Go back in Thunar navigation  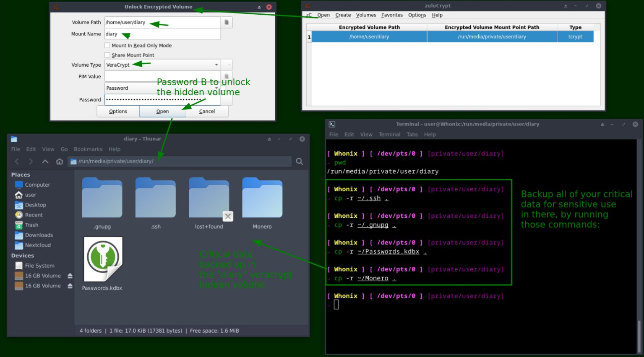click(17, 162)
